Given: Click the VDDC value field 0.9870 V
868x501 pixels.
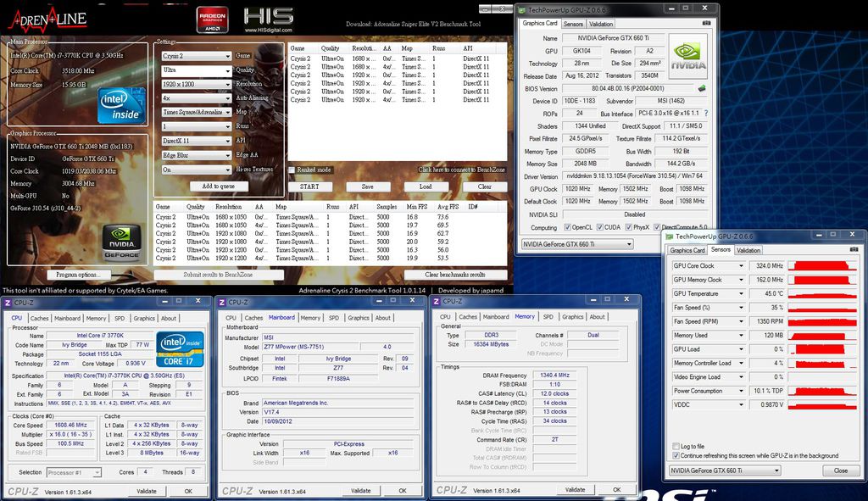Looking at the screenshot, I should (x=766, y=404).
